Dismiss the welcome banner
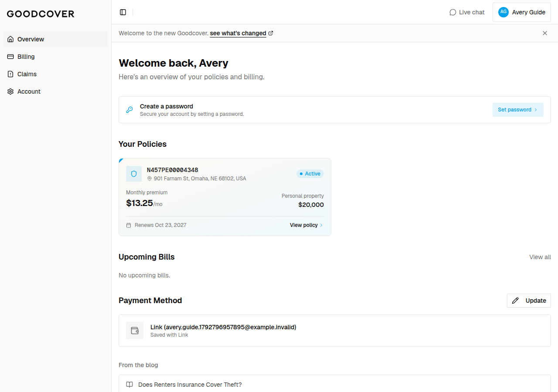Image resolution: width=558 pixels, height=392 pixels. coord(545,33)
